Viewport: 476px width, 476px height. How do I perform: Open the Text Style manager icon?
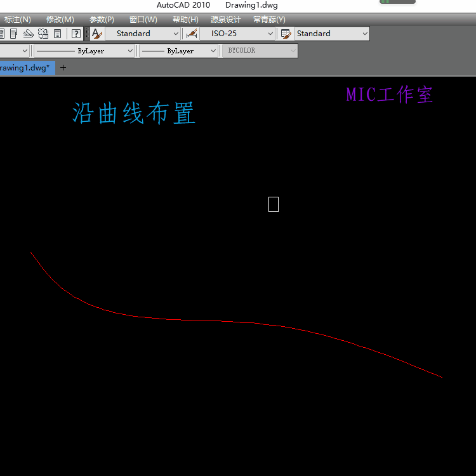[97, 34]
